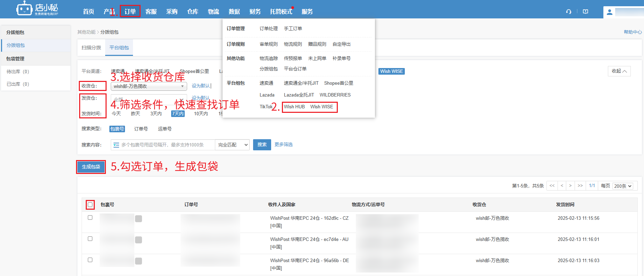Choose 手工订单 in the order menu

click(x=293, y=28)
